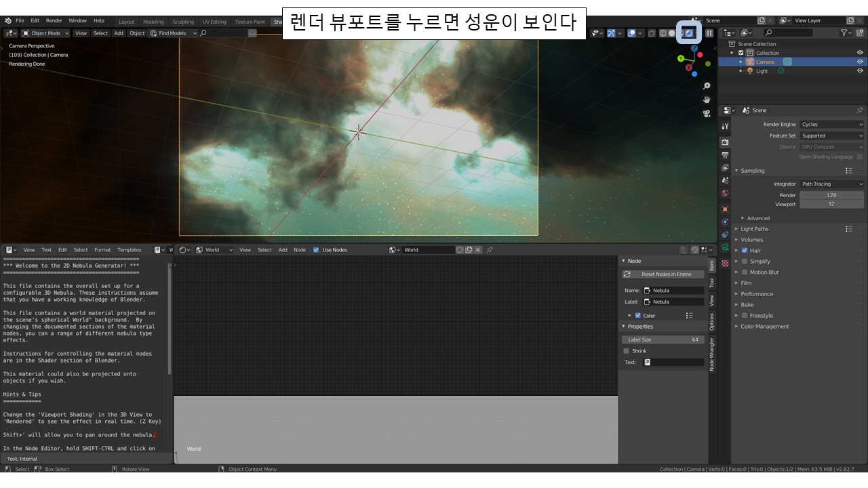Adjust the Viewport samples 32 field
Viewport: 868px width, 488px height.
pos(832,203)
